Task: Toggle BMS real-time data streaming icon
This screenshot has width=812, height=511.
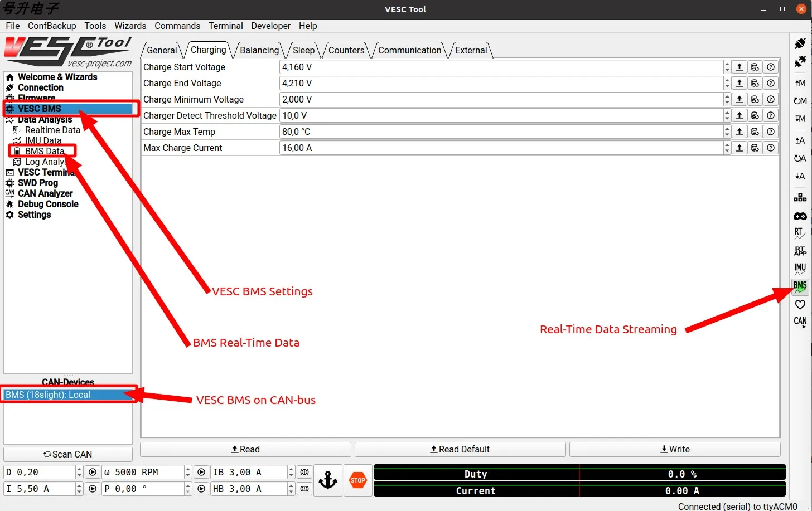Action: [800, 287]
